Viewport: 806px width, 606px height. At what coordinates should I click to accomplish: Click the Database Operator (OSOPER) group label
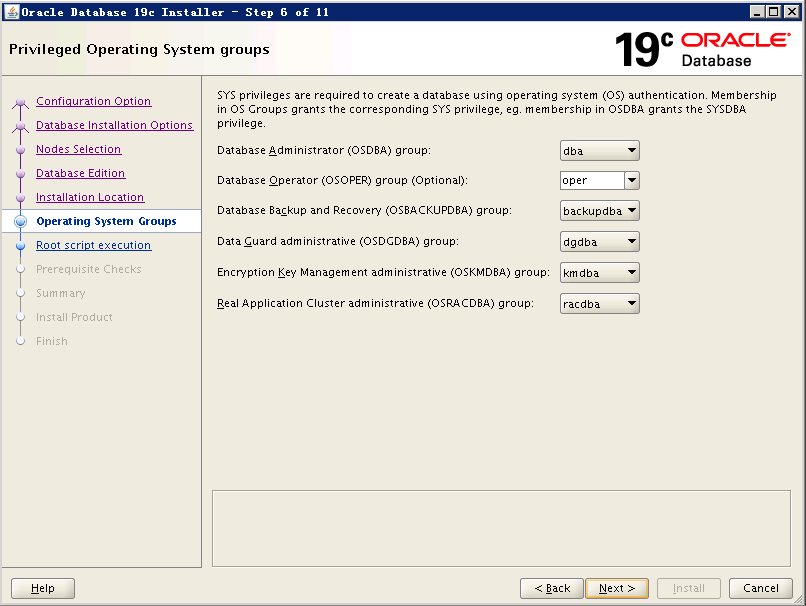tap(342, 180)
